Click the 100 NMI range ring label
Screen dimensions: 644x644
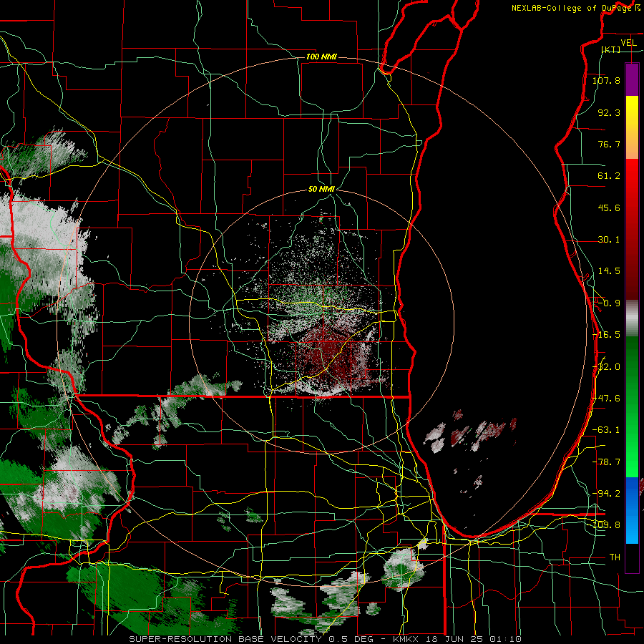tap(321, 57)
